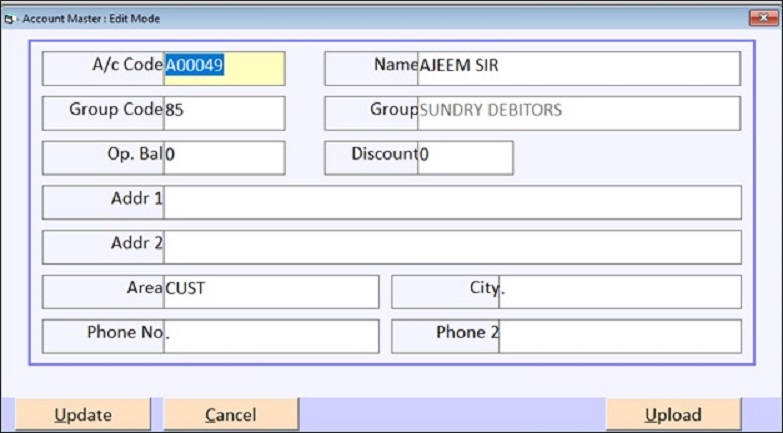This screenshot has width=783, height=433.
Task: Click the A/c Code field containing A00049
Action: point(225,68)
